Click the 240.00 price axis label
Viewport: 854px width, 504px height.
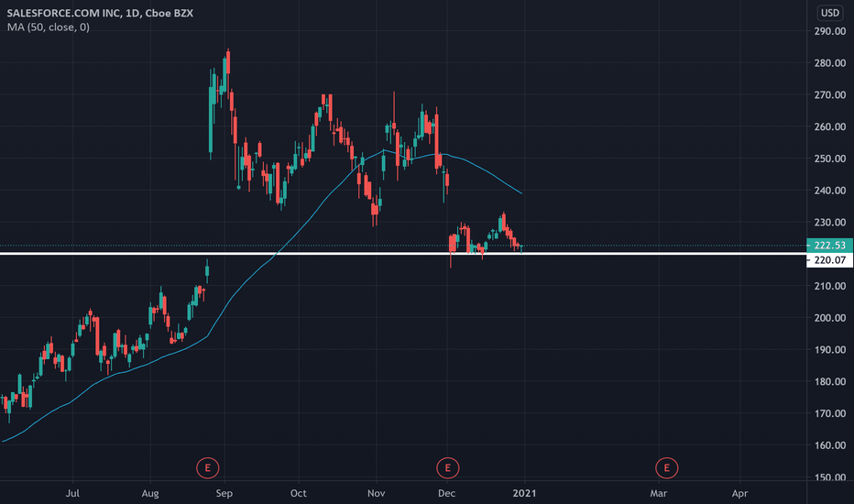coord(830,191)
